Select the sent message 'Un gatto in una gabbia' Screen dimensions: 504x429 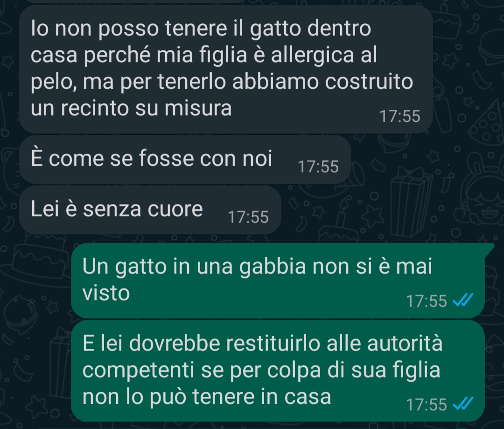click(278, 281)
